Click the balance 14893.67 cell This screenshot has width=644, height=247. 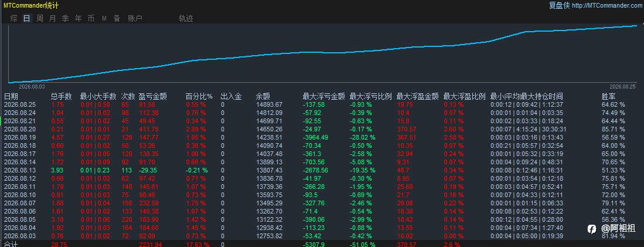[269, 105]
